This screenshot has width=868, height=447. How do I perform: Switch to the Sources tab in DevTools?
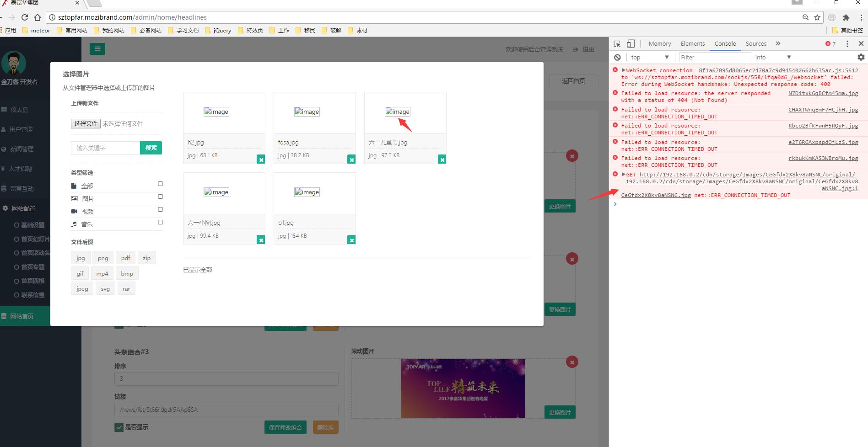coord(756,44)
